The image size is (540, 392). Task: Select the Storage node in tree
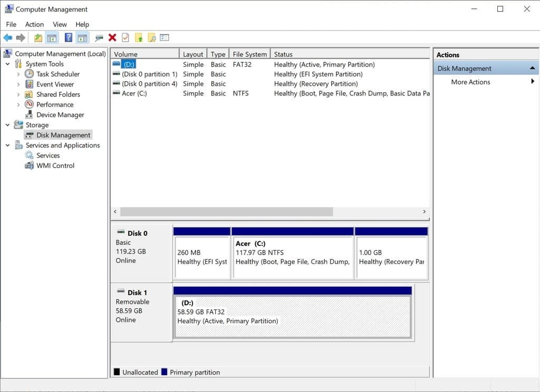(x=37, y=125)
